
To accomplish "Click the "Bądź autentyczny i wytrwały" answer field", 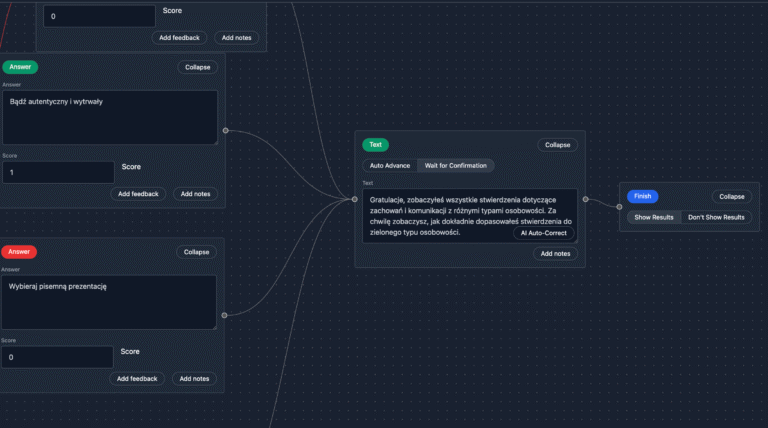I will click(109, 117).
